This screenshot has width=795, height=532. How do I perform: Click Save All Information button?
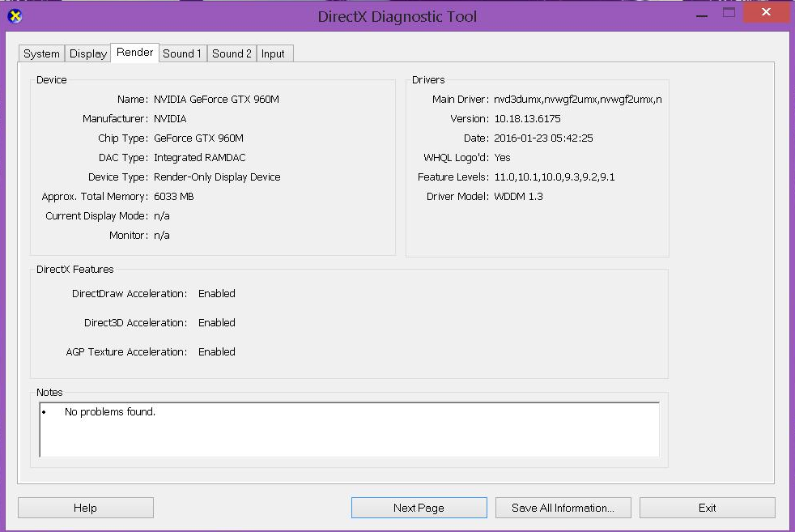[x=563, y=508]
